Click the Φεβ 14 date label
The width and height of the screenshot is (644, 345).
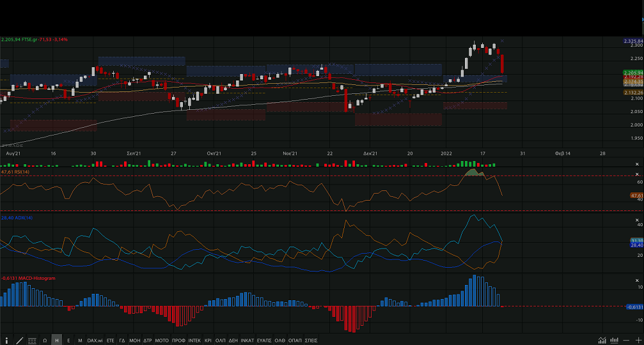pyautogui.click(x=563, y=153)
